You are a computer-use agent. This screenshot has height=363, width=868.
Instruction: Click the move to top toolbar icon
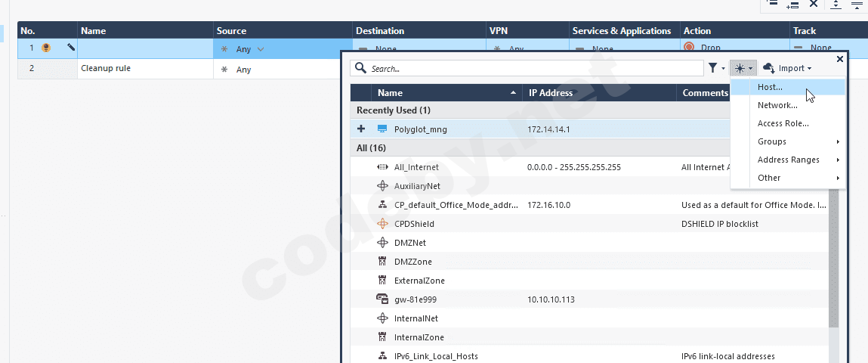856,4
